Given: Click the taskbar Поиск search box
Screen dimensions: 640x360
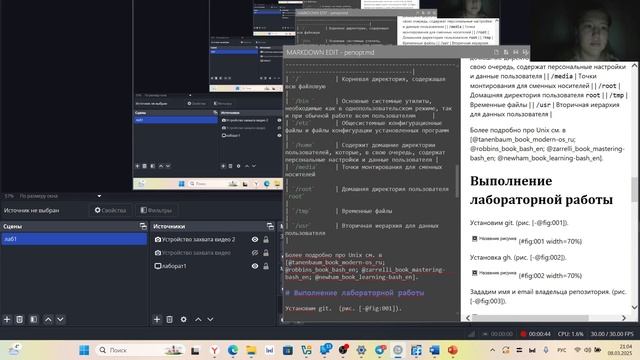Looking at the screenshot, I should [141, 350].
